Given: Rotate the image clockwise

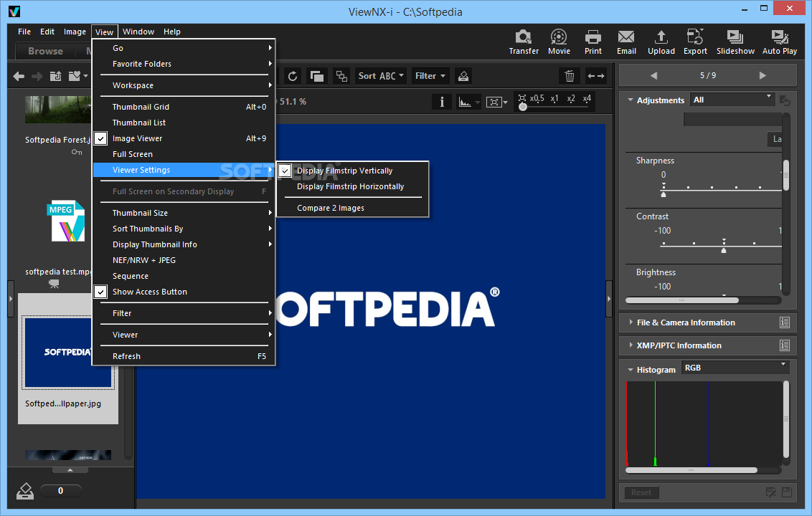Looking at the screenshot, I should 293,76.
